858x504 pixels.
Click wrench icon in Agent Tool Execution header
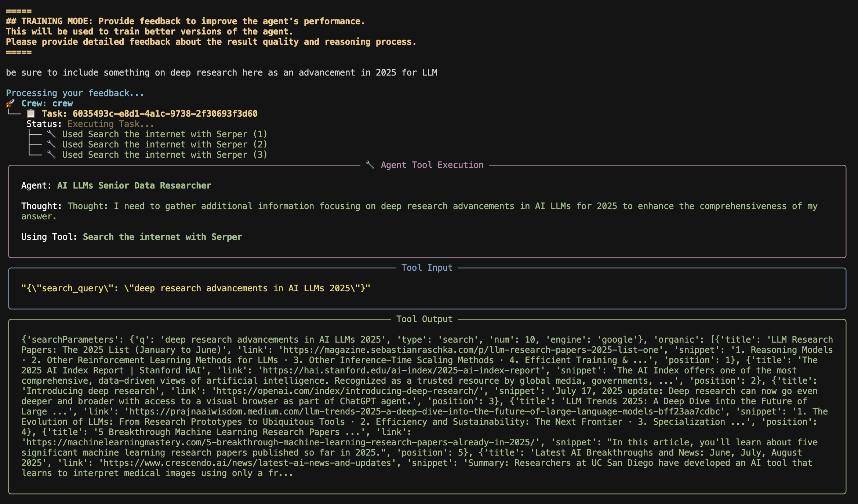370,165
